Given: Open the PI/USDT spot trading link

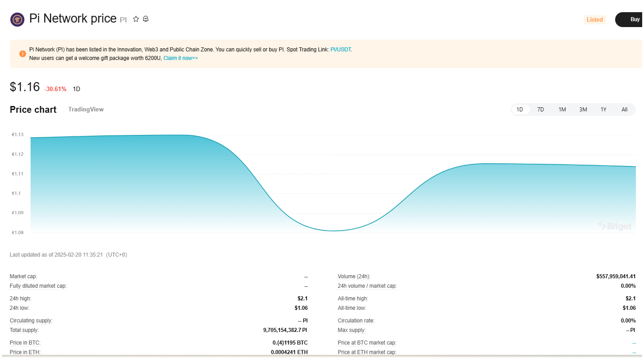Looking at the screenshot, I should (340, 50).
